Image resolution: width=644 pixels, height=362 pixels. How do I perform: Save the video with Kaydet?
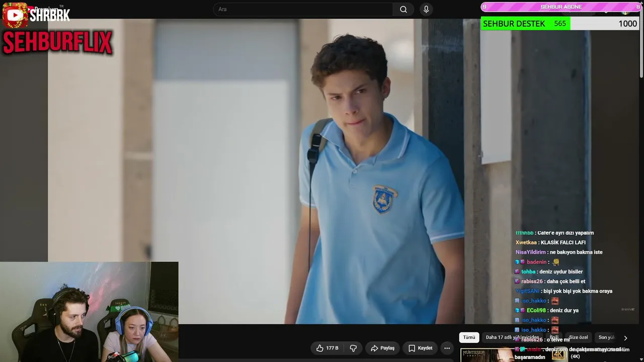pyautogui.click(x=420, y=348)
